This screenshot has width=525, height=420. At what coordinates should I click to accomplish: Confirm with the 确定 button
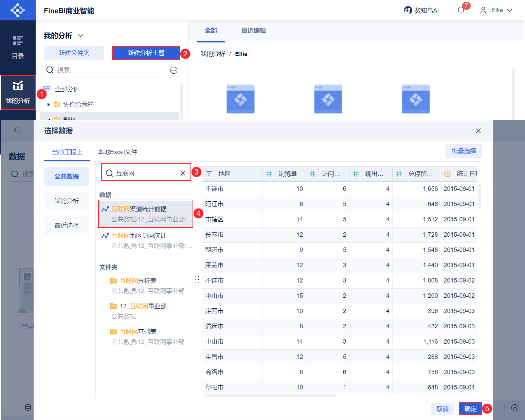point(470,409)
